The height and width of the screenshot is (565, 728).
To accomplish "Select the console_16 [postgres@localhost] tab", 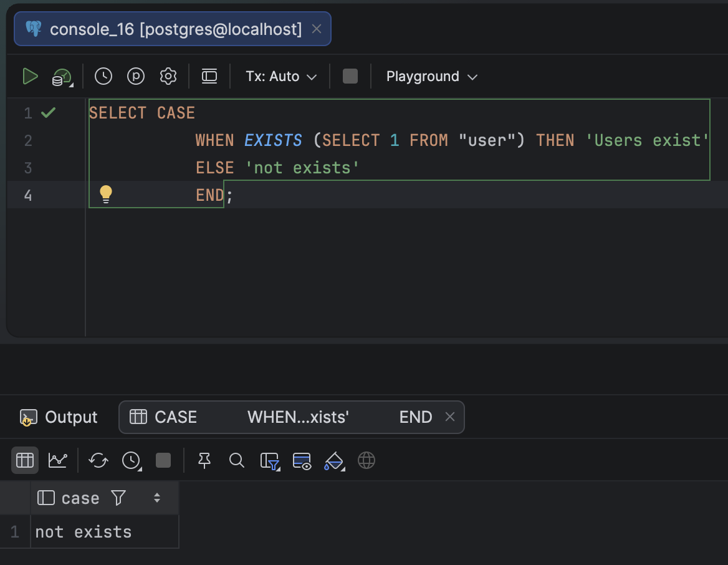I will tap(172, 29).
